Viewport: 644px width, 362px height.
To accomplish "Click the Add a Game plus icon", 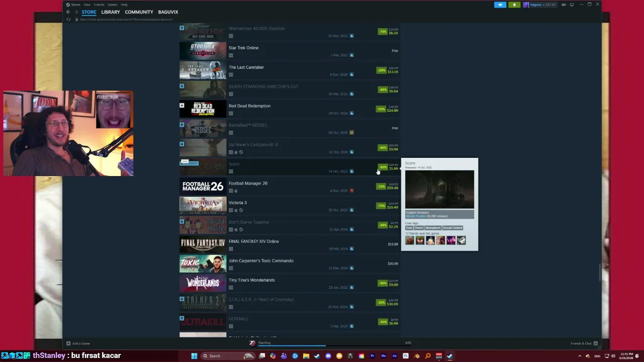I will point(68,343).
